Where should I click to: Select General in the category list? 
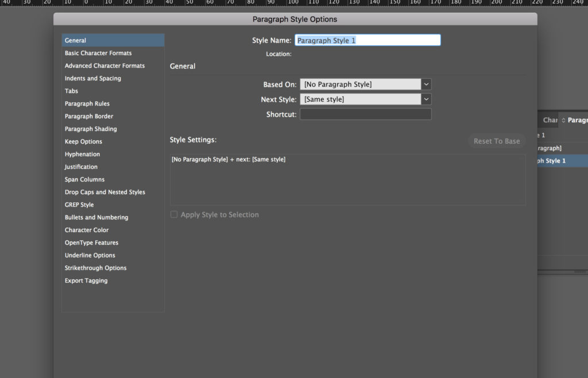pyautogui.click(x=75, y=40)
